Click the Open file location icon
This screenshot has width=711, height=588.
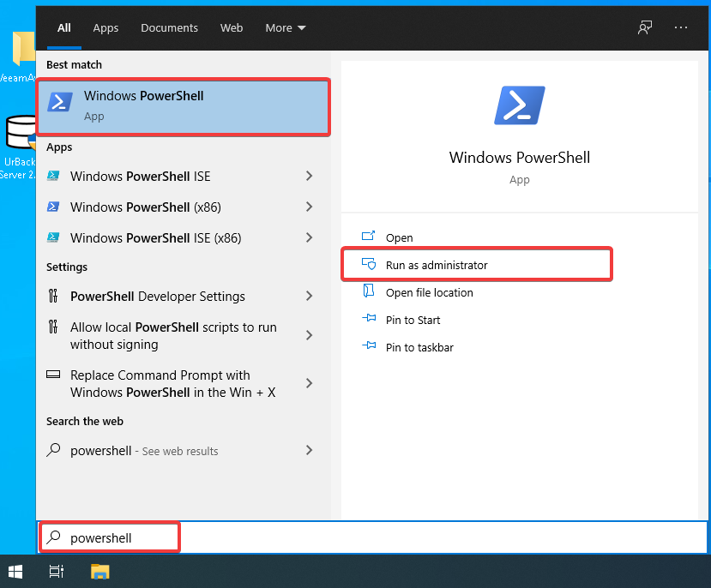[368, 291]
